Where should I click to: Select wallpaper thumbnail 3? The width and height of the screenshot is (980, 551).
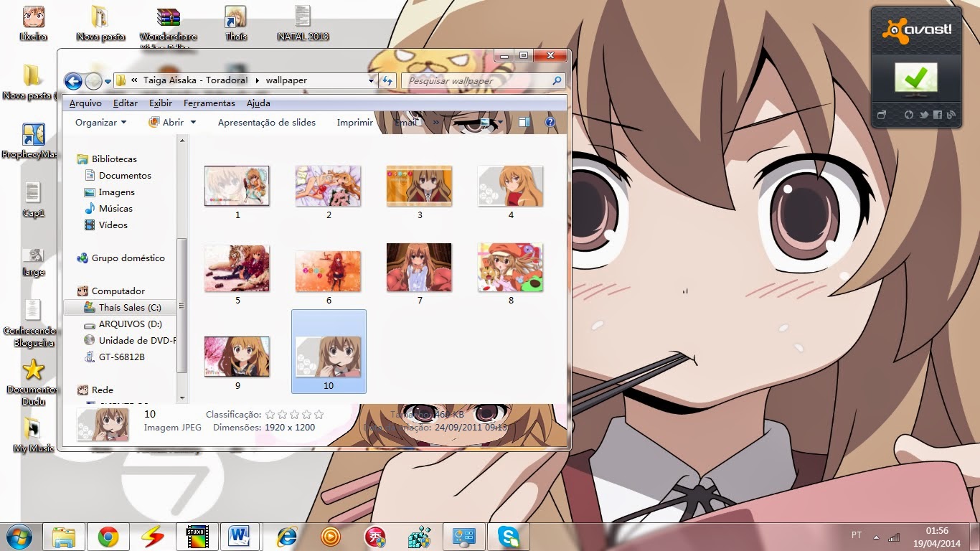420,186
